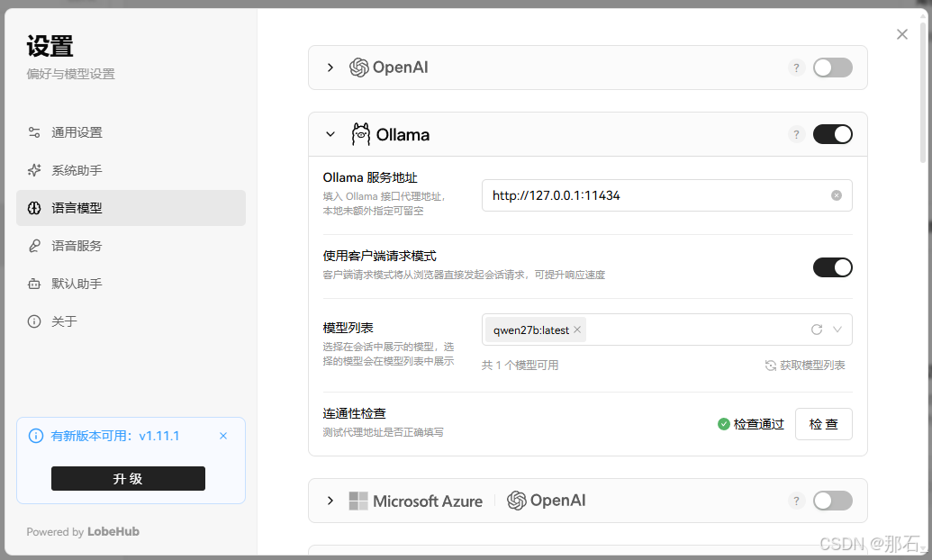
Task: Click the 语言模型 brain icon
Action: pos(34,208)
